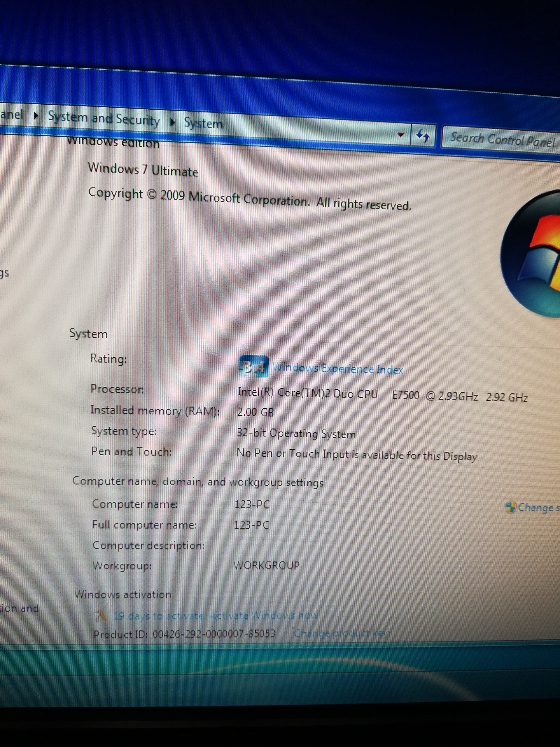Click Change product key link
This screenshot has width=560, height=747.
click(x=340, y=633)
